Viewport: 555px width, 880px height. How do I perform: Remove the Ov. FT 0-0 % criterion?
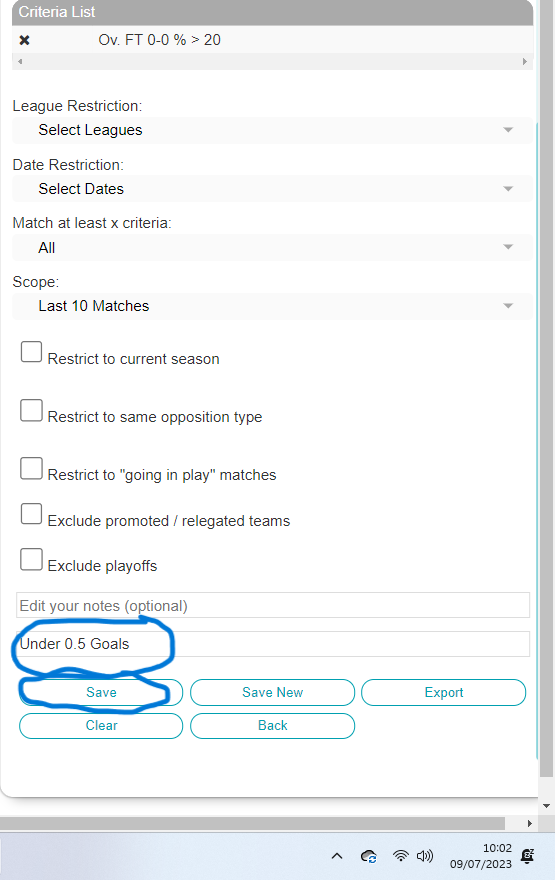pyautogui.click(x=24, y=40)
